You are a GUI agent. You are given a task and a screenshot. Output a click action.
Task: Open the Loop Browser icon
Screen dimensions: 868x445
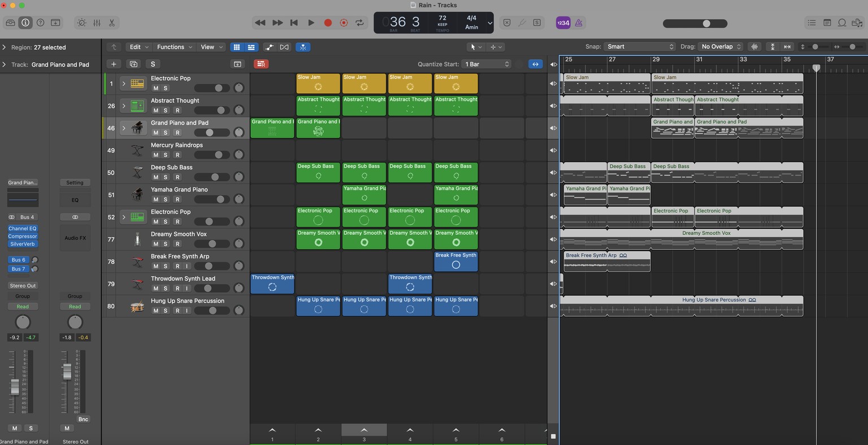(842, 23)
